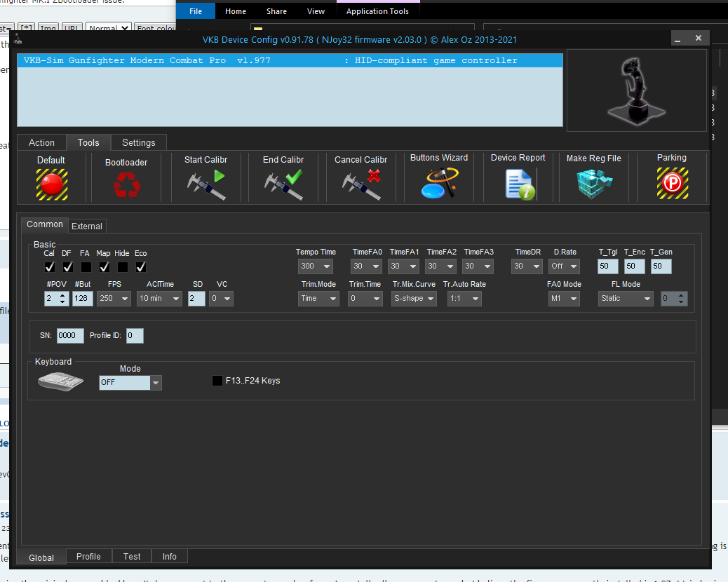Go to the Profile tab at bottom

tap(88, 556)
